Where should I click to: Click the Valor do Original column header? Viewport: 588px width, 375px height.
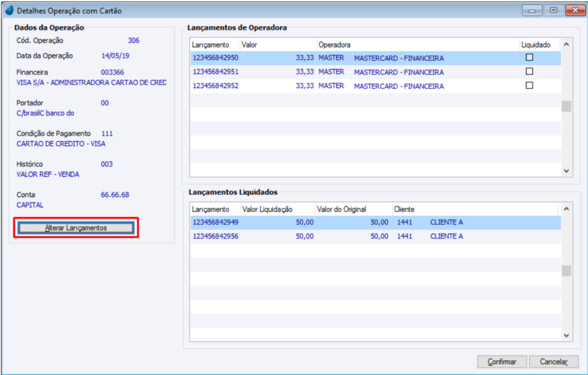tap(354, 209)
